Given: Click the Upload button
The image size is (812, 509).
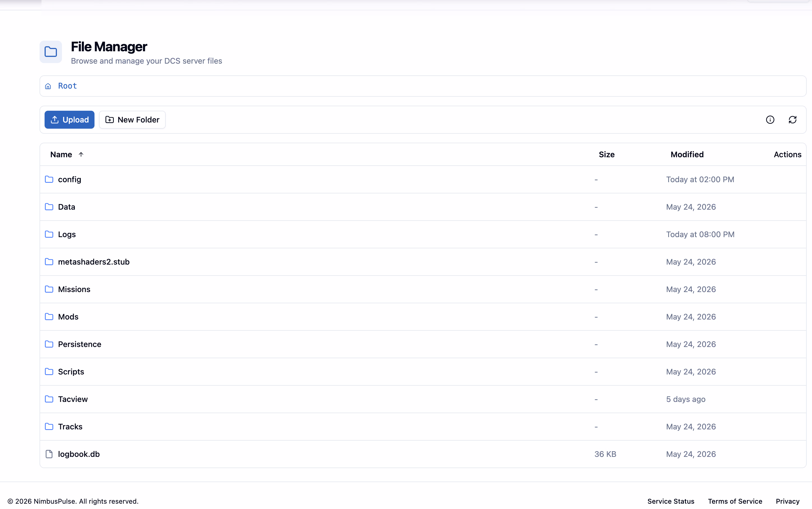Looking at the screenshot, I should pyautogui.click(x=69, y=119).
